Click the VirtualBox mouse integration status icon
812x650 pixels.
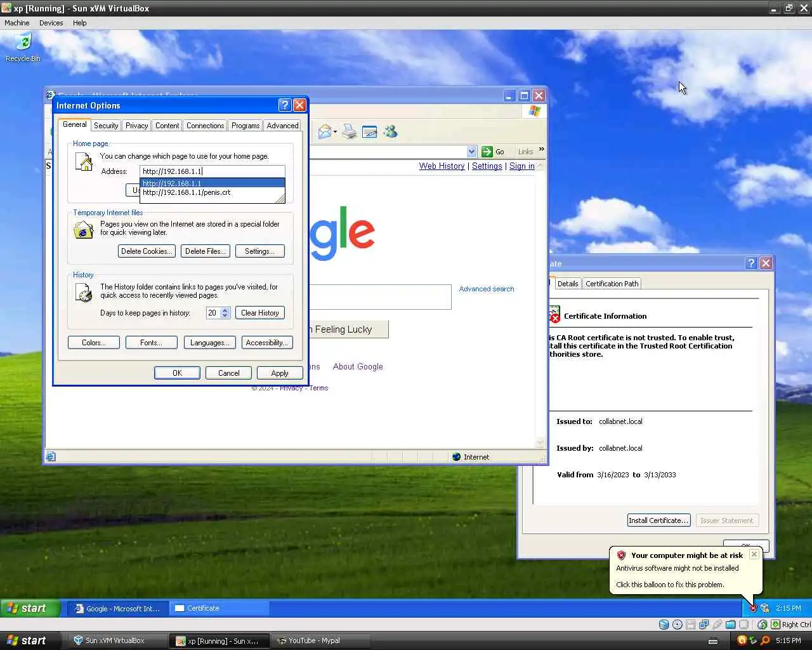pos(762,625)
